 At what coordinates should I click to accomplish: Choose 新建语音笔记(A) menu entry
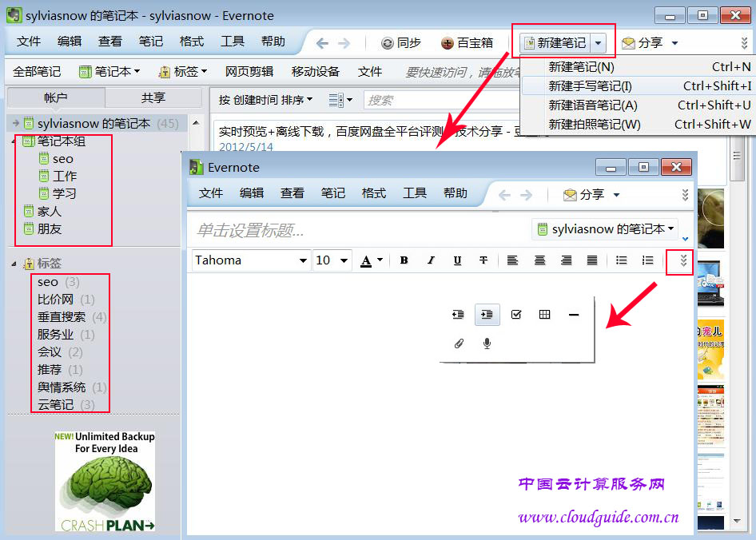coord(637,105)
